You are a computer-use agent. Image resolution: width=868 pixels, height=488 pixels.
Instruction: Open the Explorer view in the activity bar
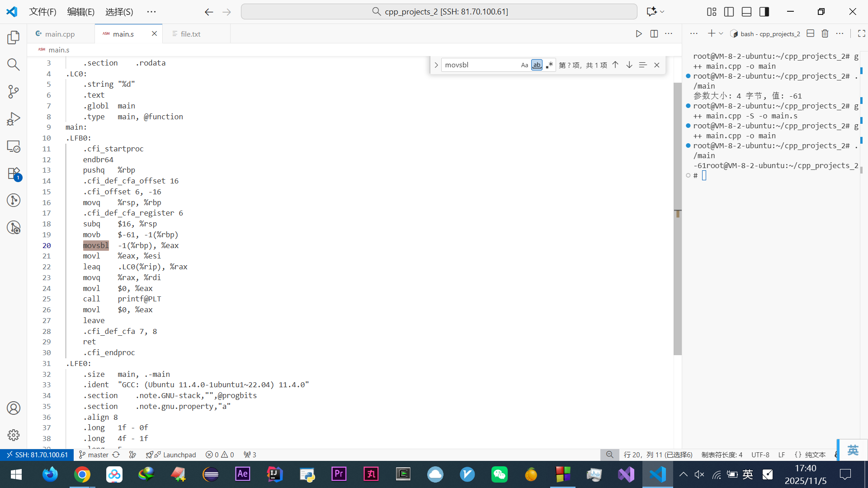pyautogui.click(x=14, y=38)
